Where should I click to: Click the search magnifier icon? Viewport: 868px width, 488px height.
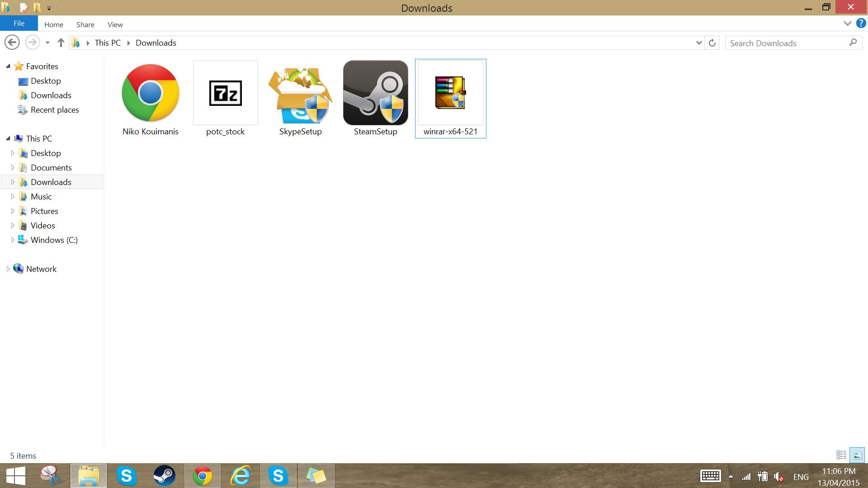pyautogui.click(x=853, y=43)
